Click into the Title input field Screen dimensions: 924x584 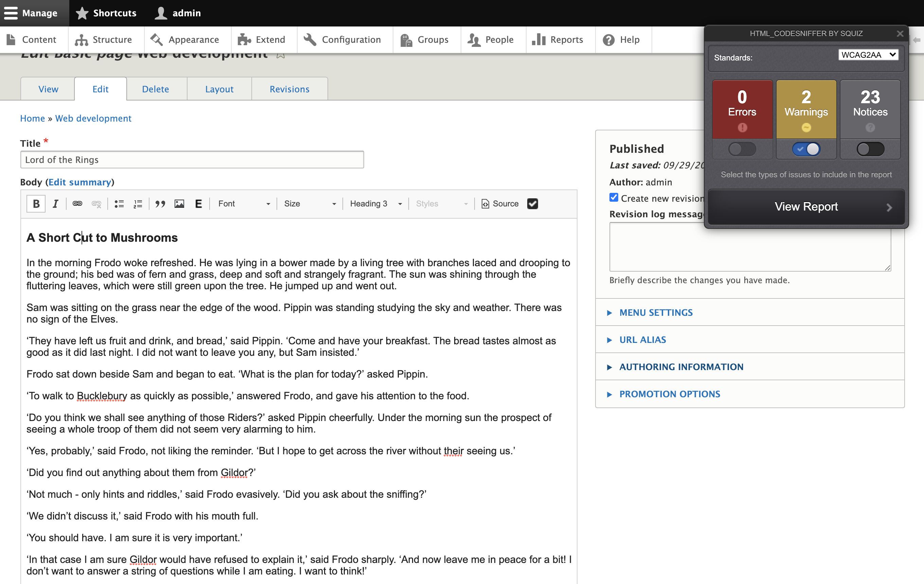click(192, 160)
